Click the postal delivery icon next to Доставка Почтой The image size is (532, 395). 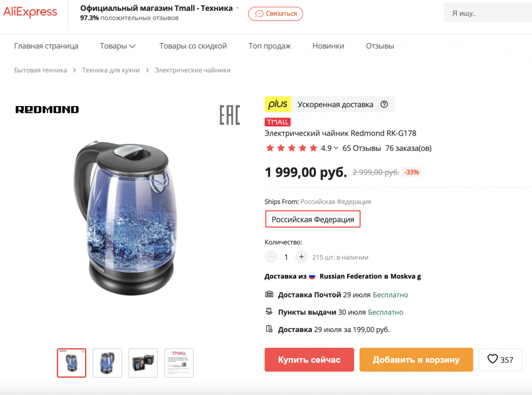269,294
